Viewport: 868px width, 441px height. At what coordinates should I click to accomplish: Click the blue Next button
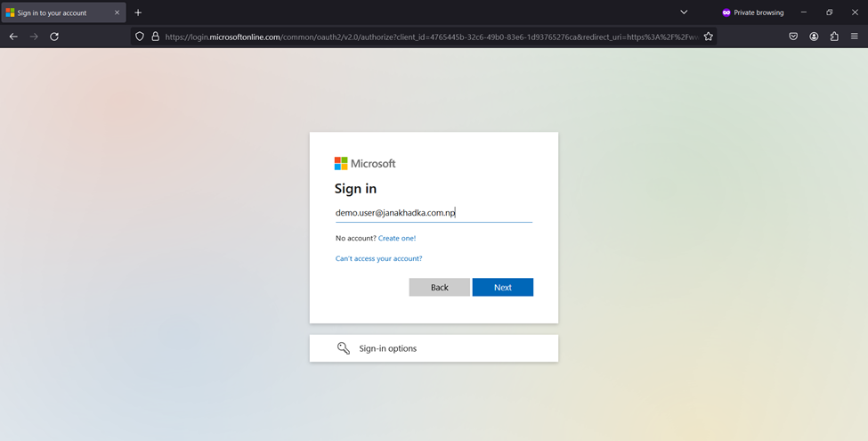(x=503, y=288)
